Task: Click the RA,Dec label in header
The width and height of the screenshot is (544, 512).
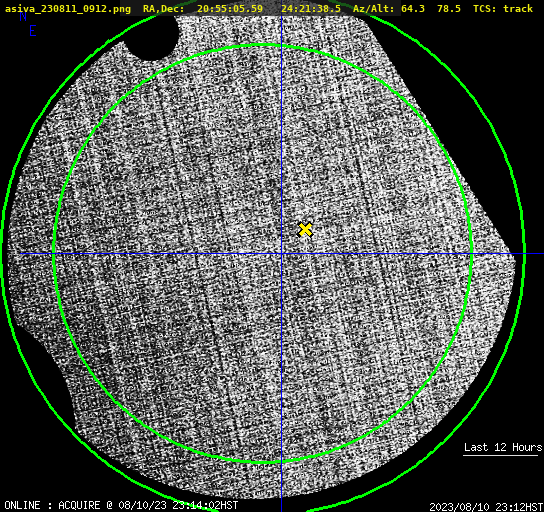Action: tap(164, 8)
